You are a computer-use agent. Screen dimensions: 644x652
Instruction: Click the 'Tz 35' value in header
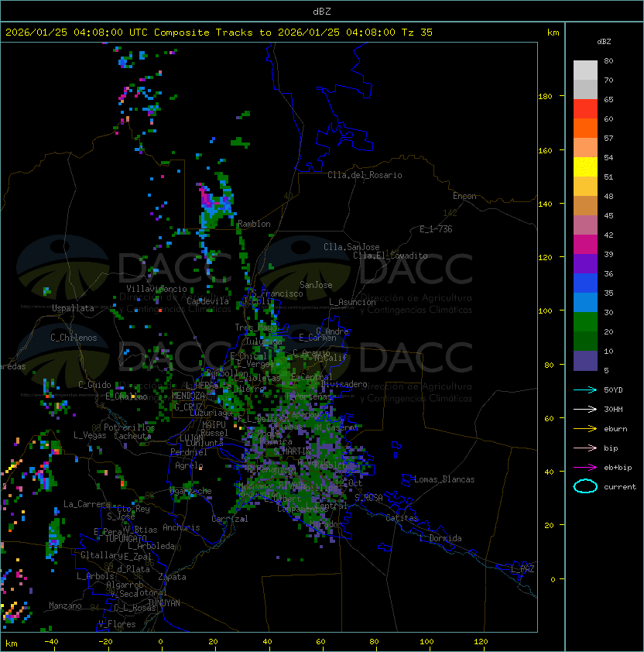[417, 33]
